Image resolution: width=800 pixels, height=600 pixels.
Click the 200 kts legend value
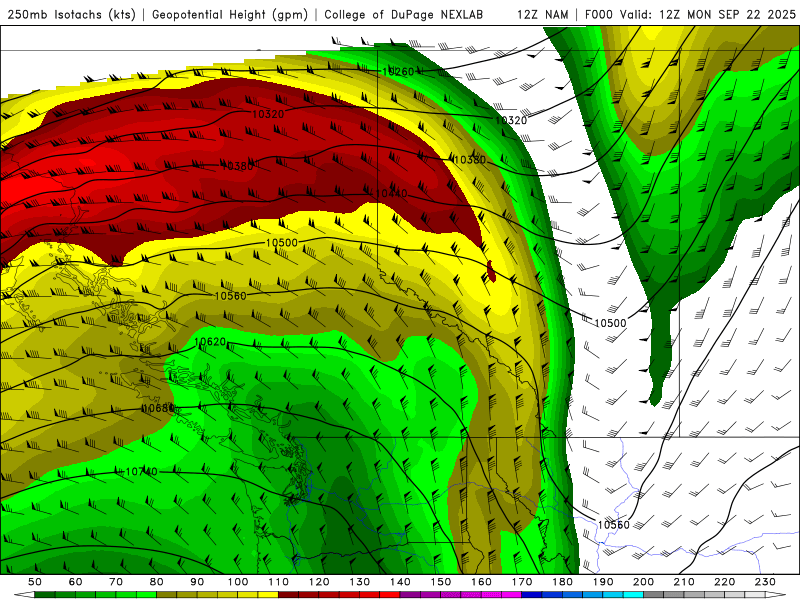(643, 582)
